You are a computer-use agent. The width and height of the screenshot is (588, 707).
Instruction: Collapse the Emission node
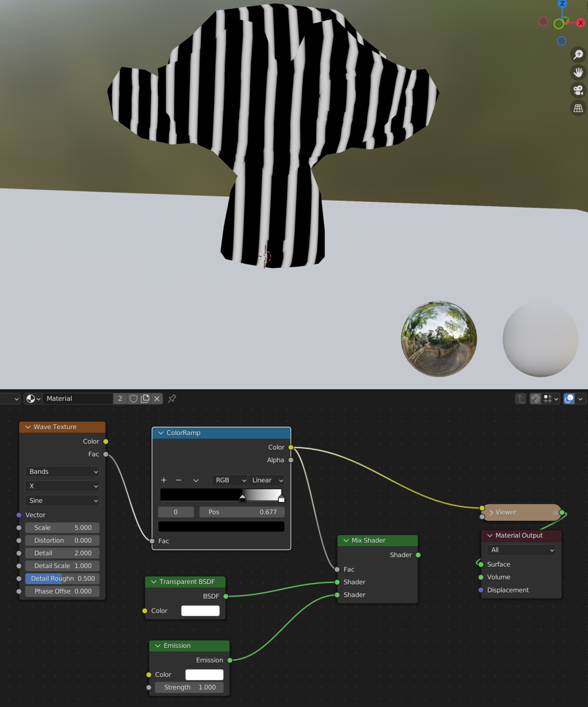158,646
